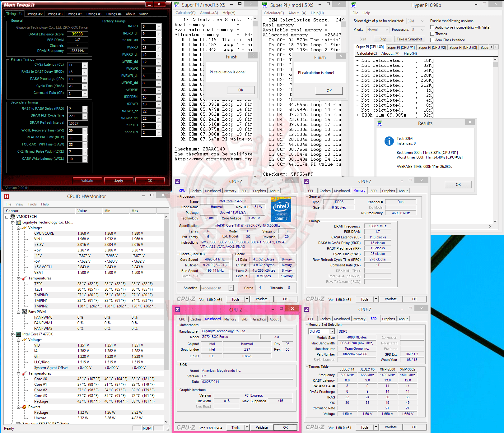Image resolution: width=504 pixels, height=433 pixels.
Task: Click the DRAM REF Cycle Time input field
Action: click(75, 116)
